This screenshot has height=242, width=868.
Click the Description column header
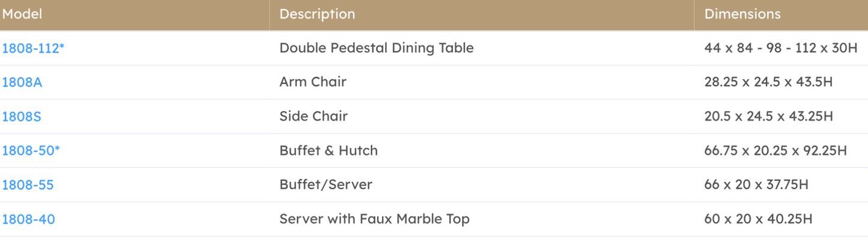(317, 14)
